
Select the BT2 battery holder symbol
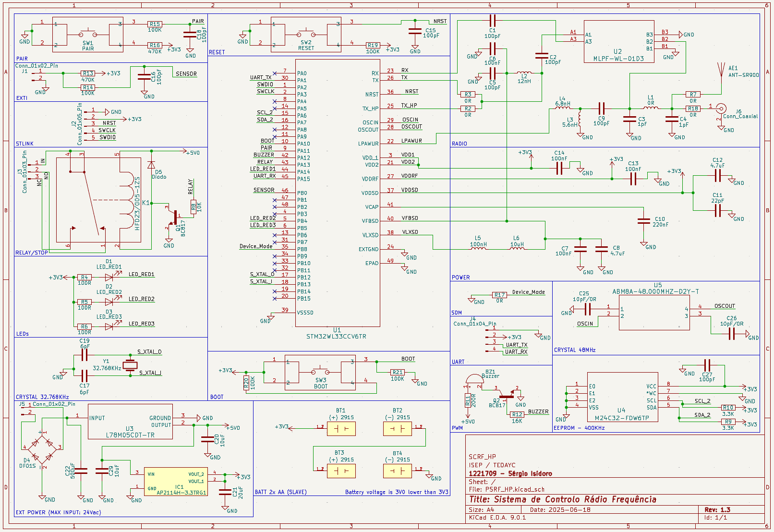[x=398, y=429]
